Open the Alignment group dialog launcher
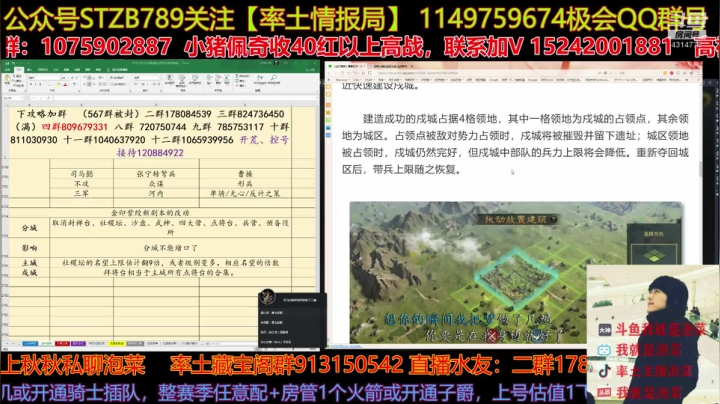Screen dimensions: 720x404 [130, 91]
